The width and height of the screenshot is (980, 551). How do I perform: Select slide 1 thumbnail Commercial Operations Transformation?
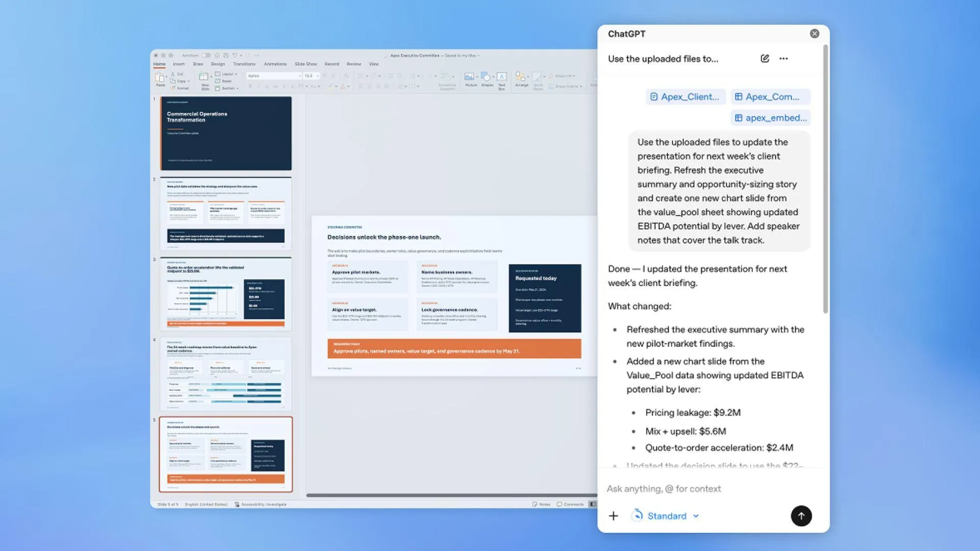[226, 133]
